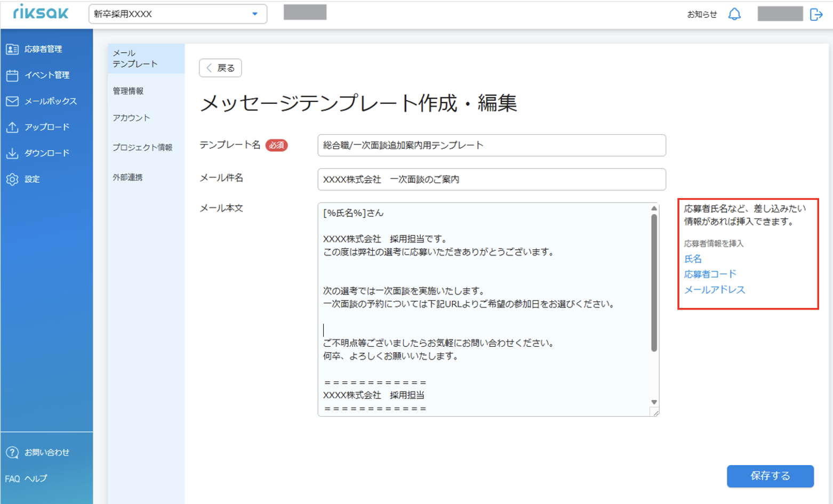Image resolution: width=833 pixels, height=504 pixels.
Task: Click the notification bell icon
Action: coord(734,14)
